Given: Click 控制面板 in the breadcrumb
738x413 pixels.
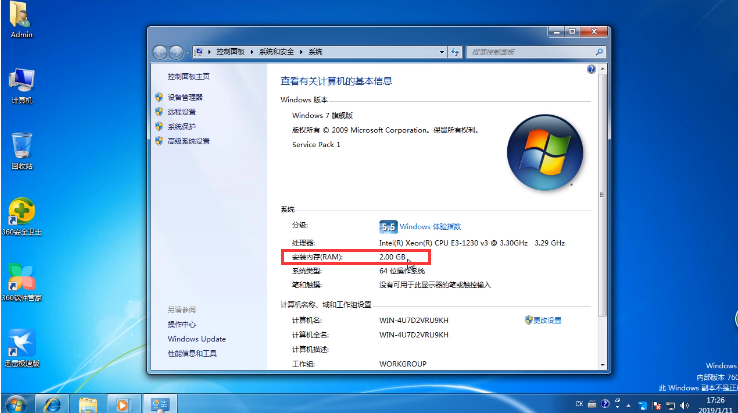Looking at the screenshot, I should (x=230, y=52).
